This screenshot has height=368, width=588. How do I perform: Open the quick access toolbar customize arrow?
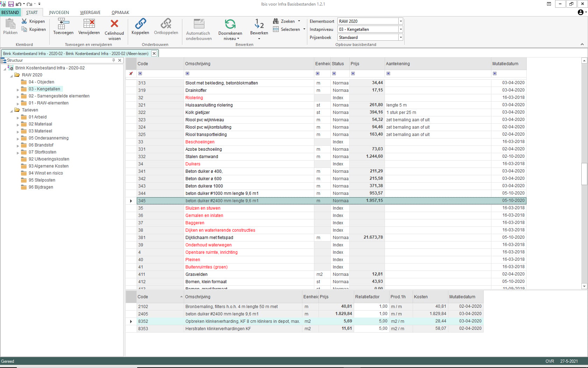click(x=39, y=4)
